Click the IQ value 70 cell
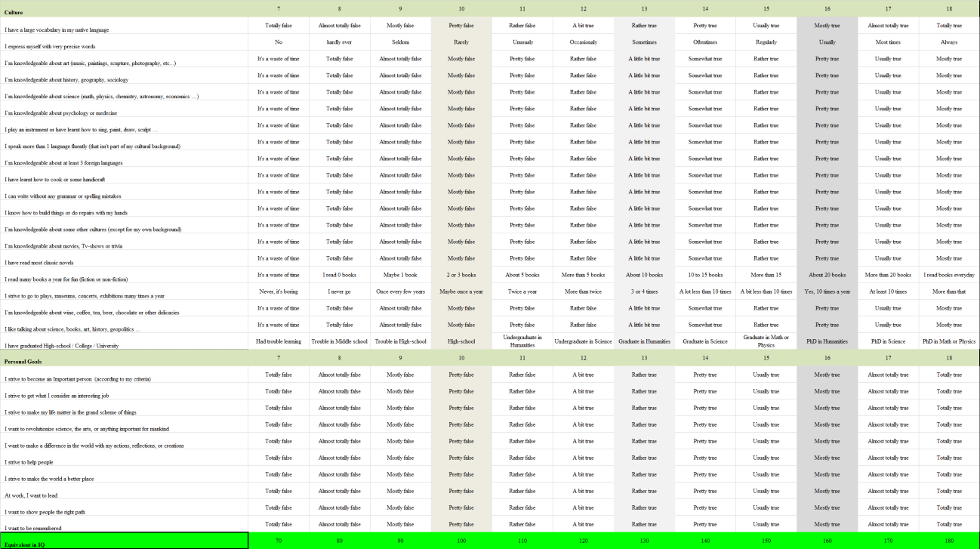Screen dimensions: 980x549 click(x=278, y=541)
